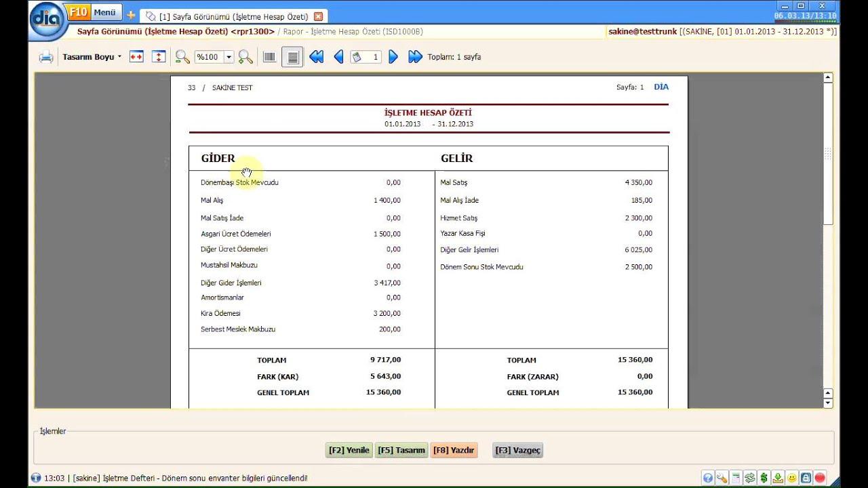
Task: Click the F2 Yenile button
Action: [x=349, y=450]
